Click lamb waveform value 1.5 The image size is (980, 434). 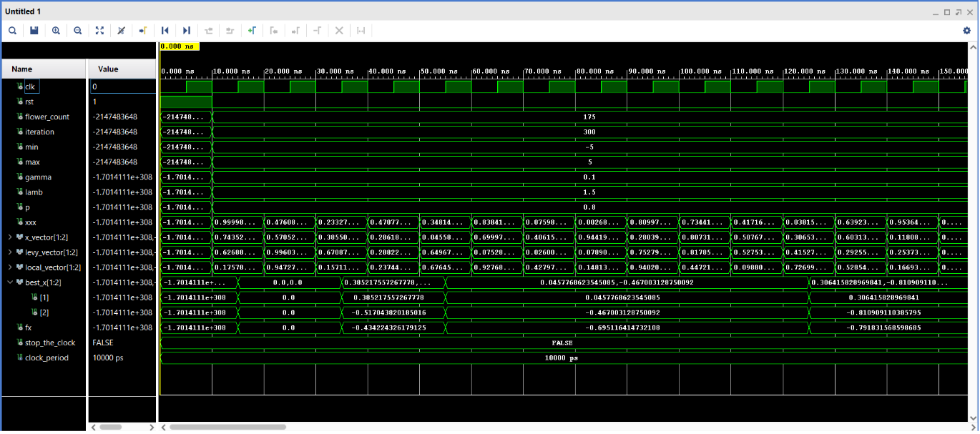click(x=589, y=192)
